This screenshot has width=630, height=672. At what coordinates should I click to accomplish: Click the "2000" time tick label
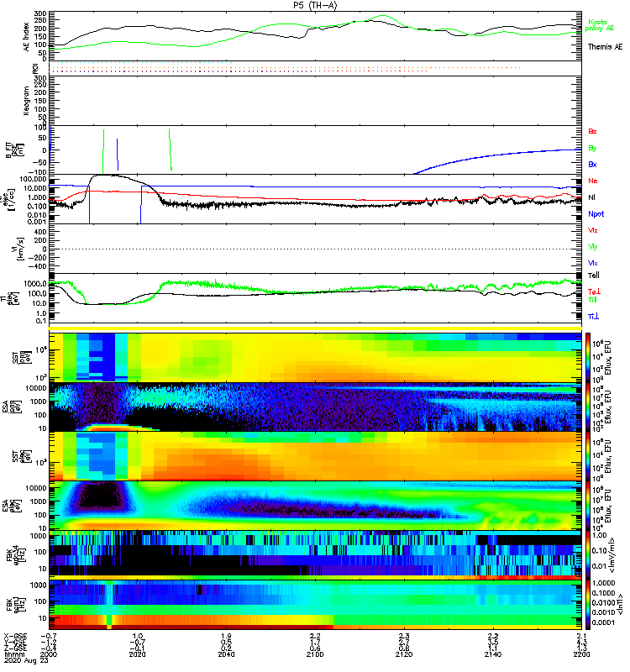pyautogui.click(x=49, y=654)
